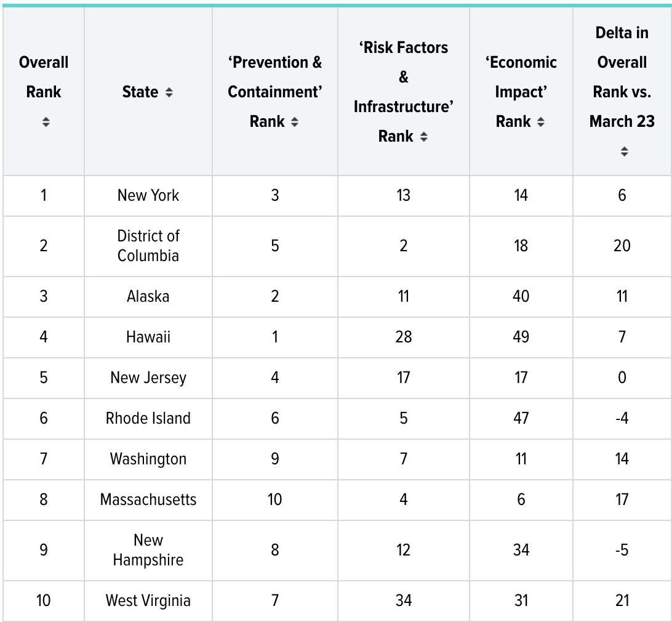Sort by Delta in Overall Rank
Image resolution: width=672 pixels, height=622 pixels.
click(x=624, y=151)
